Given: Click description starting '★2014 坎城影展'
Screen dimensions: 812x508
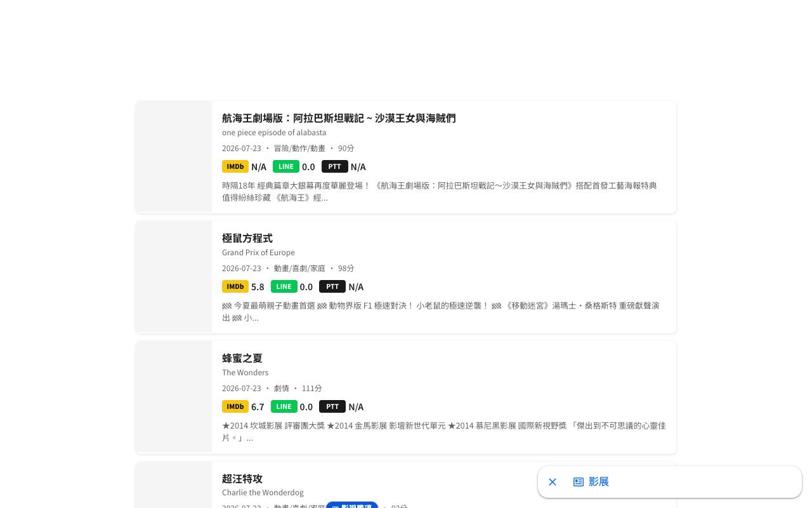Looking at the screenshot, I should pos(444,432).
